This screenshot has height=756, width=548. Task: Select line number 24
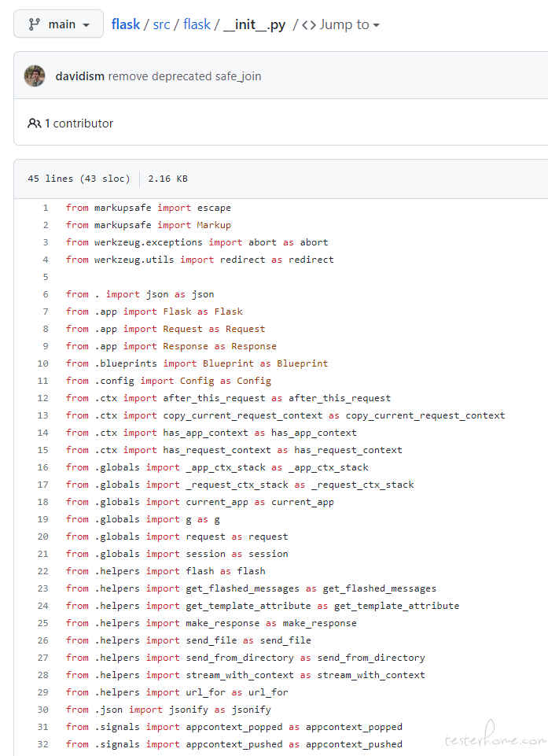[43, 606]
